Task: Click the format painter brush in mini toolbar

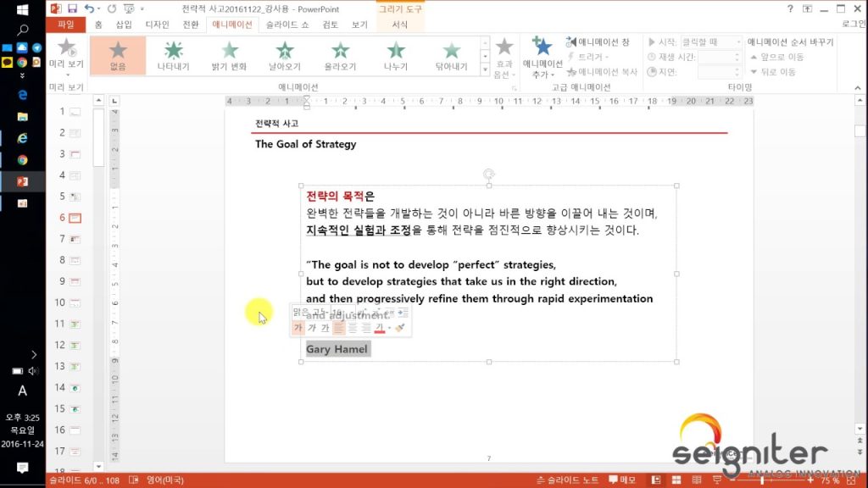Action: 401,328
